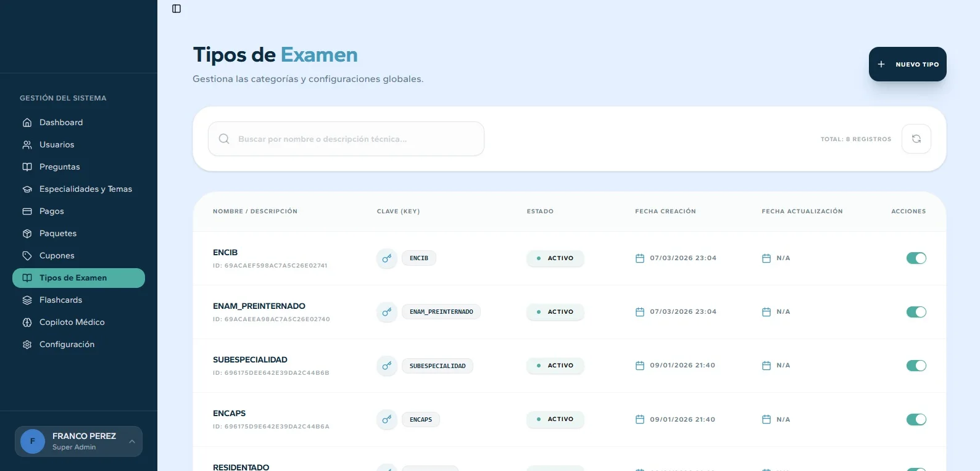Click the refresh records icon button
980x471 pixels.
click(x=916, y=139)
